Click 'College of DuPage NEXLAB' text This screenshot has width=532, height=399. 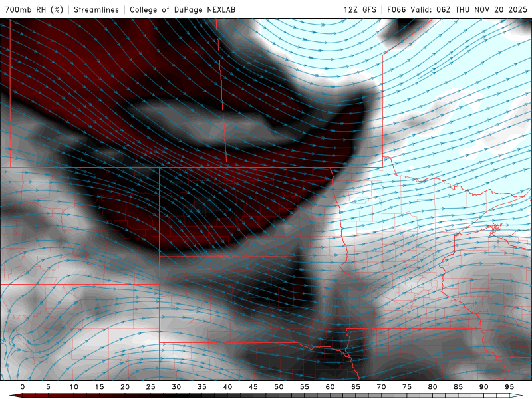coord(182,9)
